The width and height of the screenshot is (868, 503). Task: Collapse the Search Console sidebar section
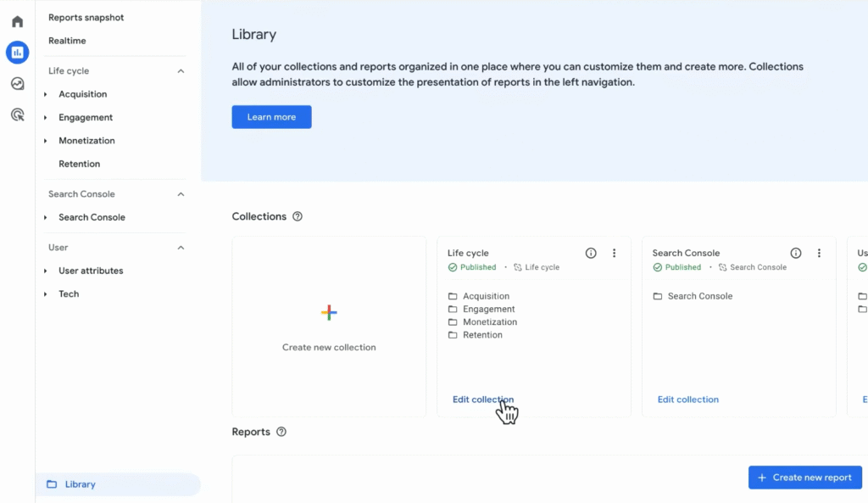point(181,194)
